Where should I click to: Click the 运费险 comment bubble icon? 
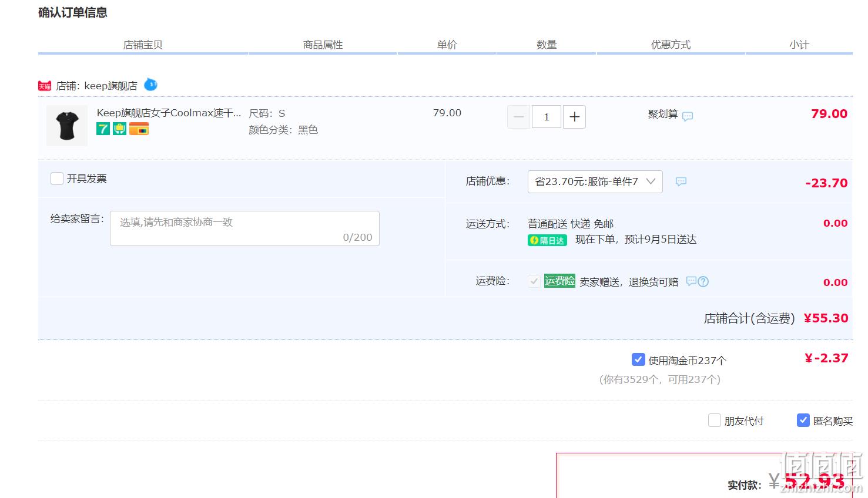click(x=691, y=281)
